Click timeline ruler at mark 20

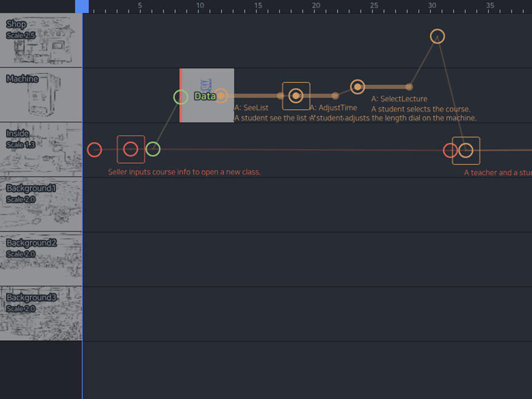316,6
